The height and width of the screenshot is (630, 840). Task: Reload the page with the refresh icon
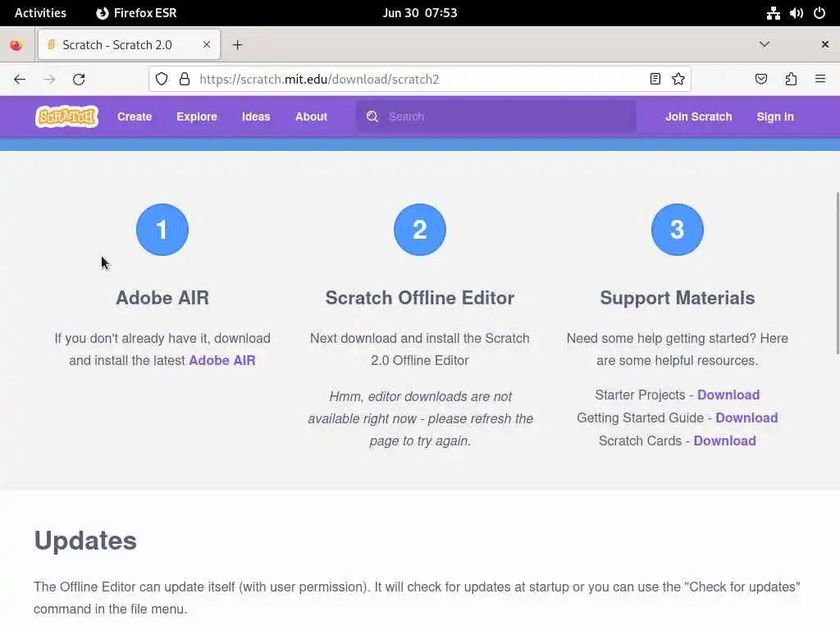tap(79, 80)
